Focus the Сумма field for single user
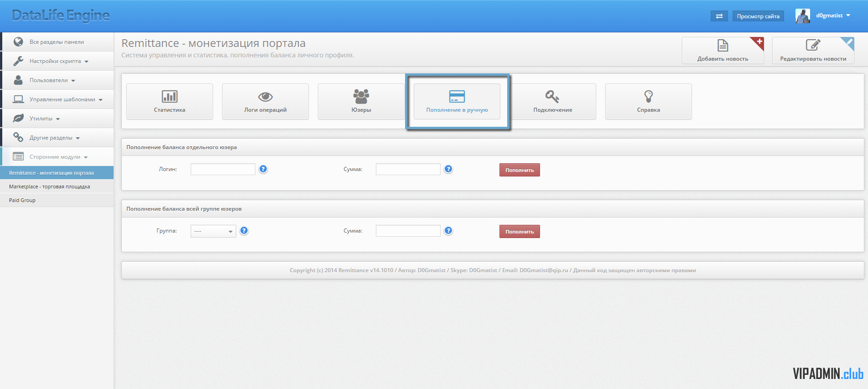This screenshot has height=389, width=868. 408,169
